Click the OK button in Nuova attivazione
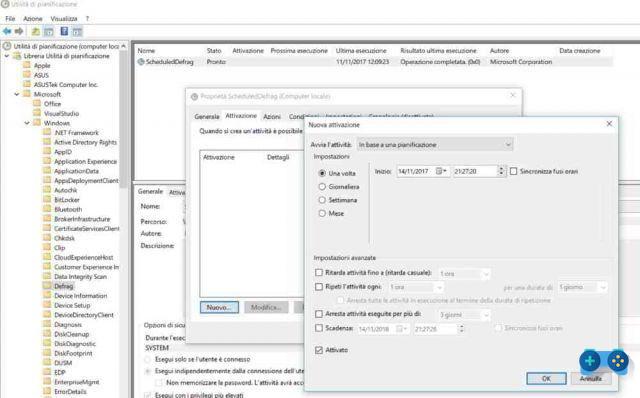640x398 pixels. [x=546, y=378]
